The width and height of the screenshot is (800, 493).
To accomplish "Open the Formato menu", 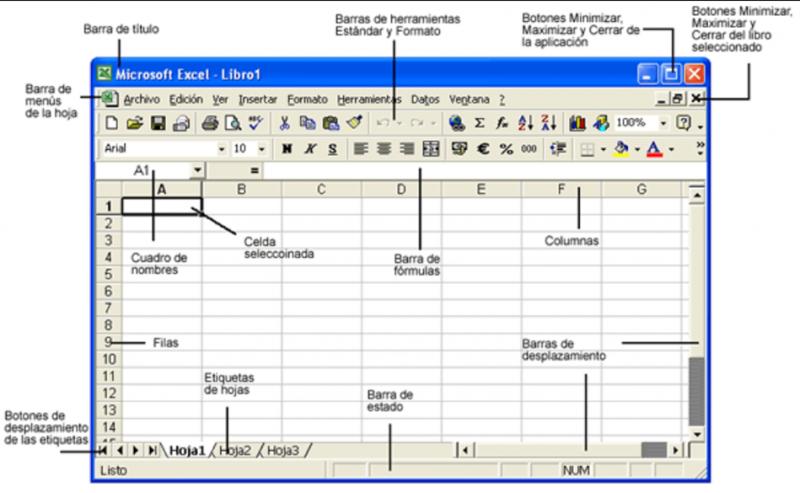I will (x=307, y=100).
